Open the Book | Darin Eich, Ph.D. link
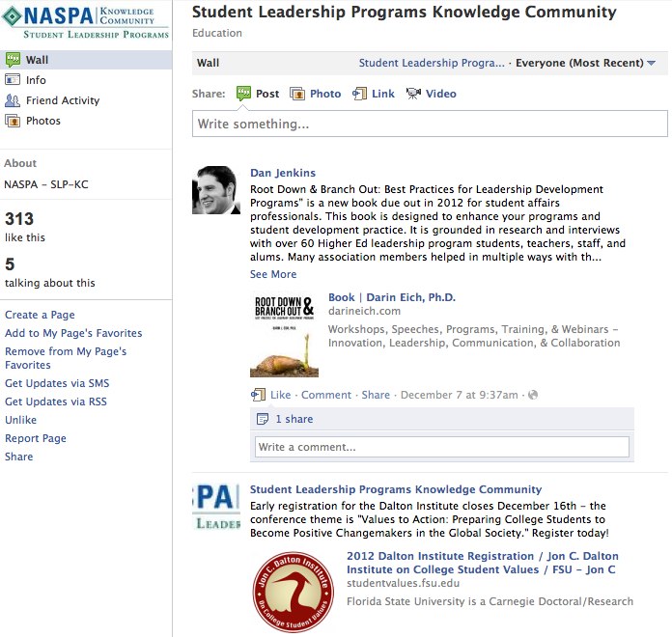Viewport: 672px width, 637px height. 392,297
